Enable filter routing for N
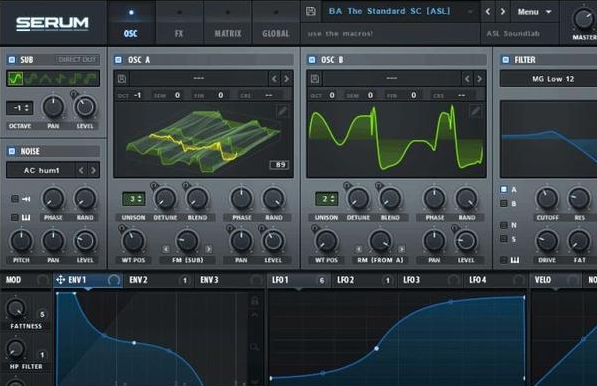This screenshot has width=597, height=386. 504,225
